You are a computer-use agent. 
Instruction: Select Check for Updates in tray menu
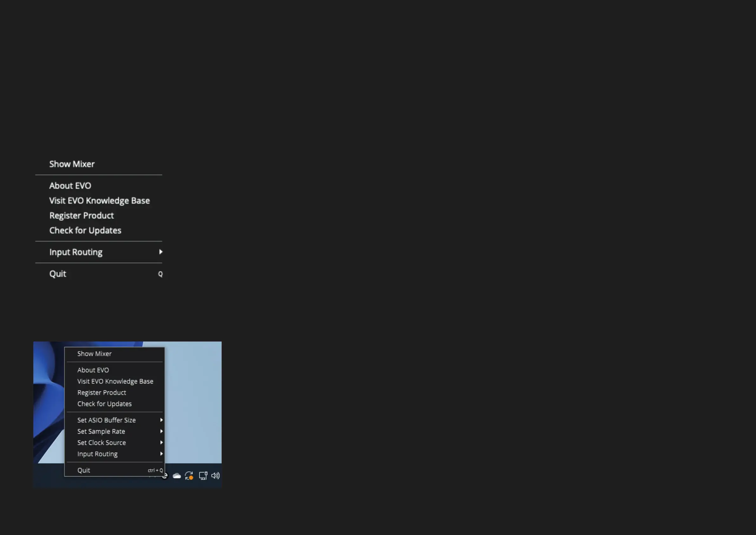104,403
